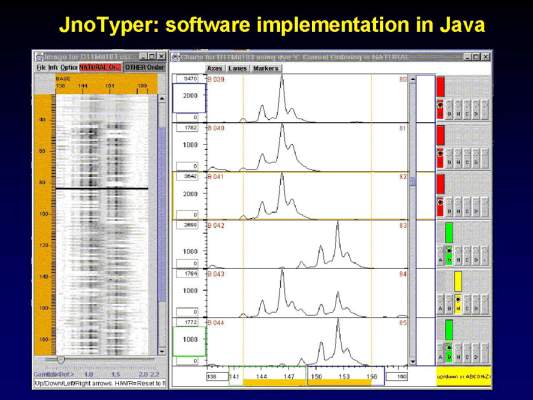Select genotype C for lane B 039
The image size is (533, 400).
(467, 109)
